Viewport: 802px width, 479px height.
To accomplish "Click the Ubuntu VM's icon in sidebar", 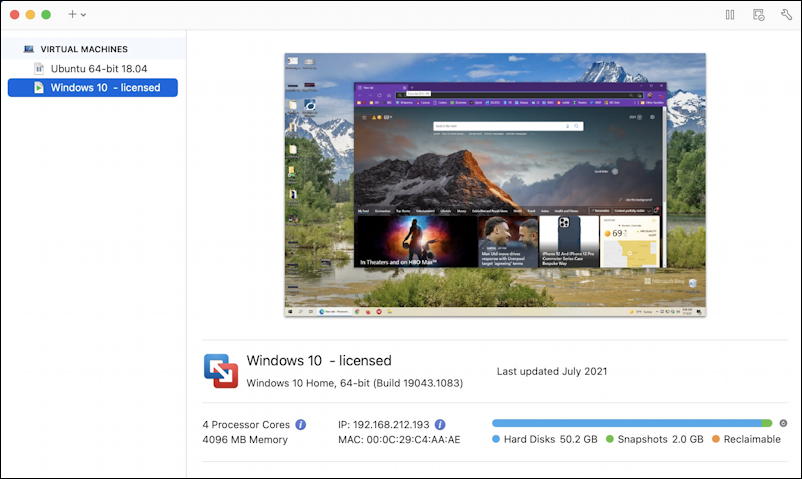I will click(x=39, y=68).
